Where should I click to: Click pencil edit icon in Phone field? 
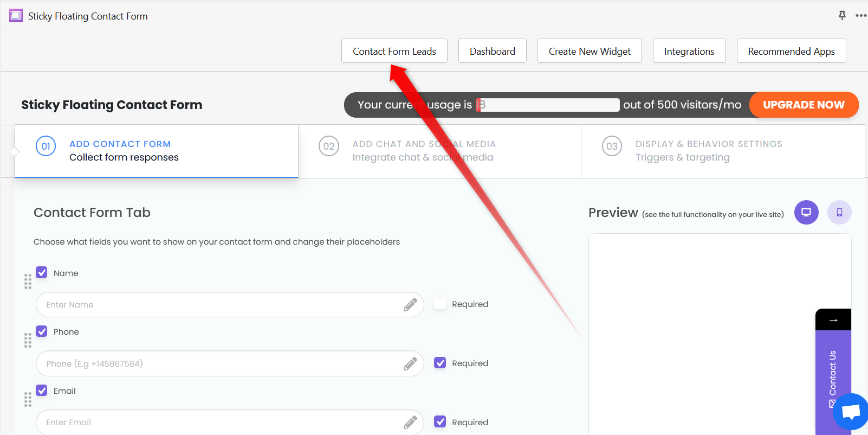[410, 363]
